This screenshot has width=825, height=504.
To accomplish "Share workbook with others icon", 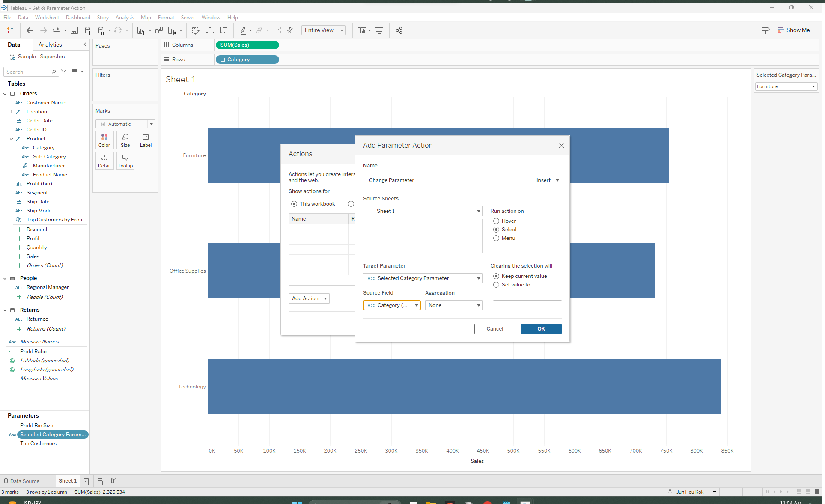I will tap(399, 30).
